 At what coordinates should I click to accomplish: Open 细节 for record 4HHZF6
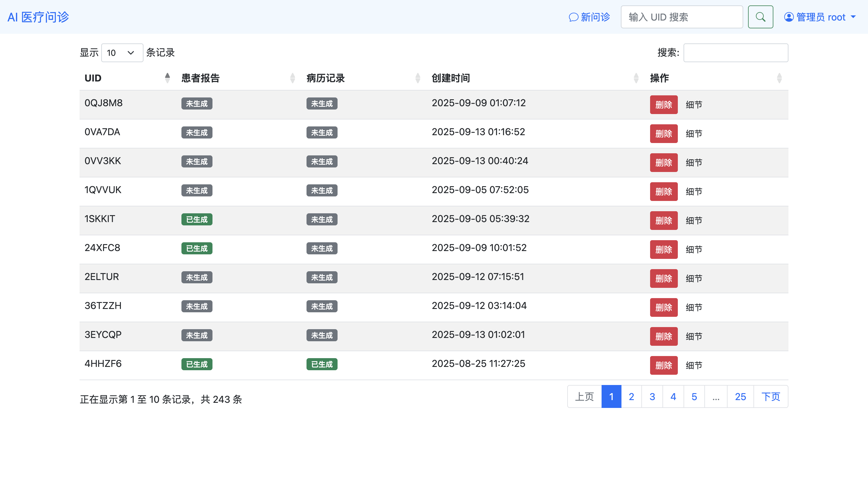click(694, 365)
